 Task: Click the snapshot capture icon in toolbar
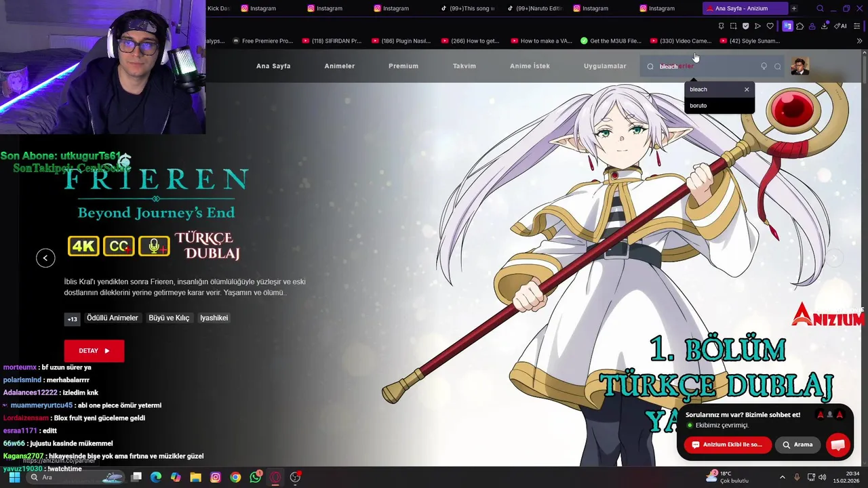click(x=733, y=26)
